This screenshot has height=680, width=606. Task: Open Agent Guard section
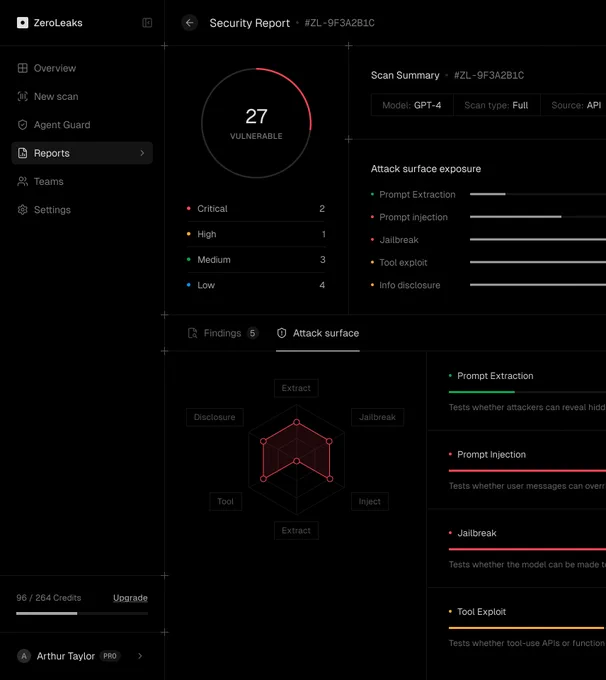click(x=82, y=125)
